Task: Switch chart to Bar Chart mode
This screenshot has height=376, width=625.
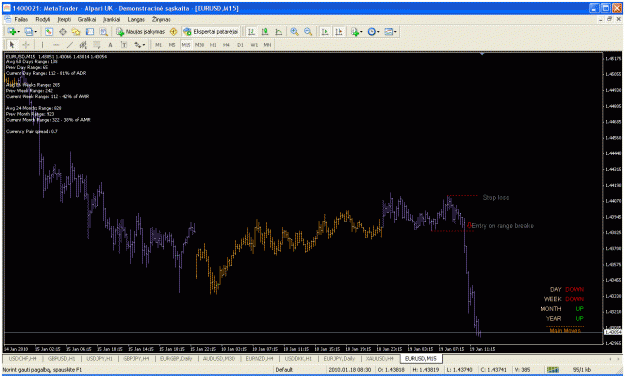Action: pyautogui.click(x=251, y=31)
